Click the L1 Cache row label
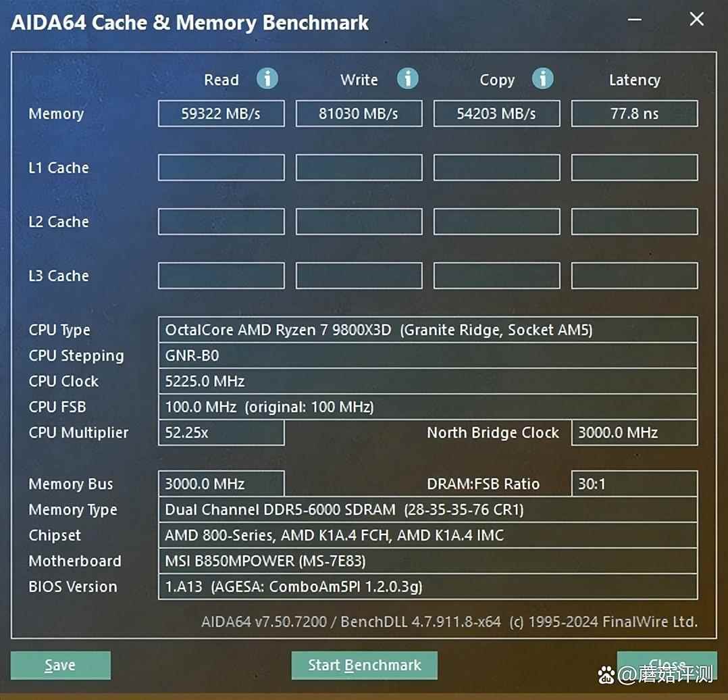The height and width of the screenshot is (700, 728). coord(59,168)
